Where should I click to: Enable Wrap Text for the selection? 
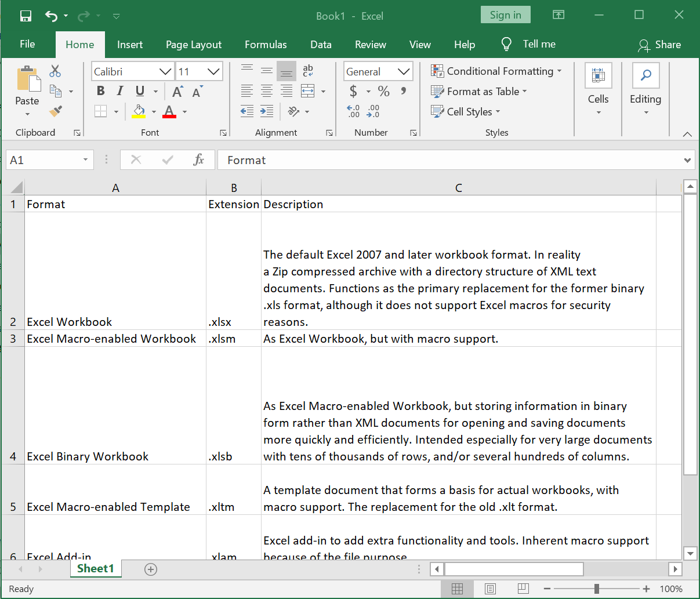pos(307,71)
